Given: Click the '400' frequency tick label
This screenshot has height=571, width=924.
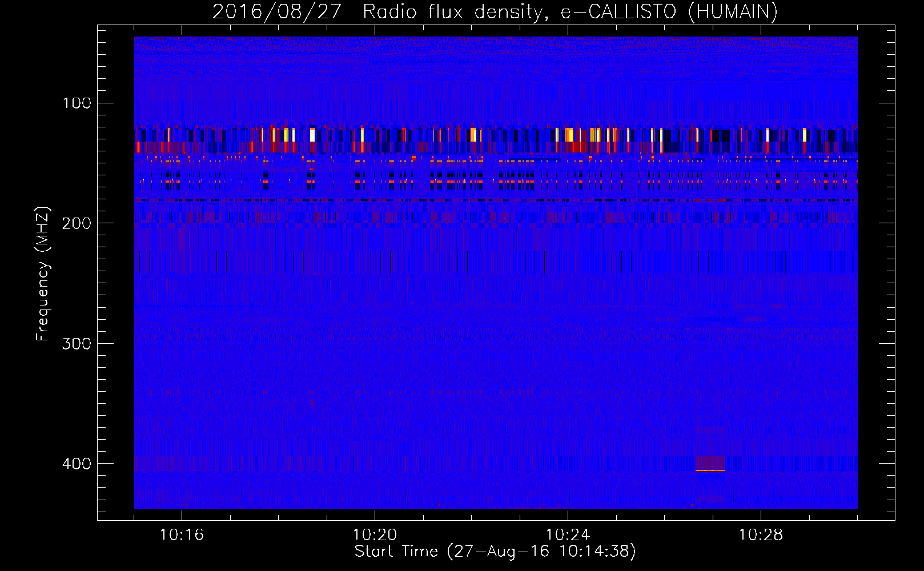Looking at the screenshot, I should pos(77,463).
